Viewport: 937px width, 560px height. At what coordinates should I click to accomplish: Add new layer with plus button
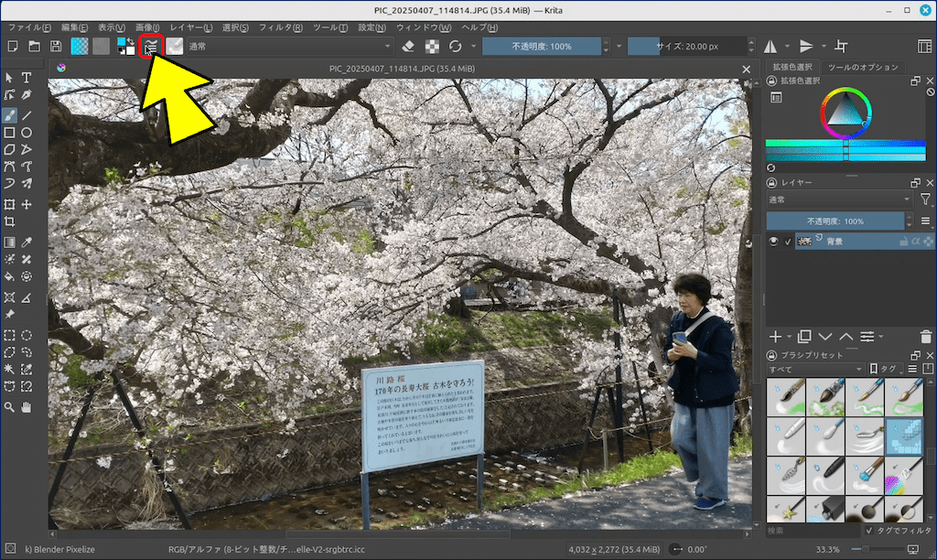(775, 337)
